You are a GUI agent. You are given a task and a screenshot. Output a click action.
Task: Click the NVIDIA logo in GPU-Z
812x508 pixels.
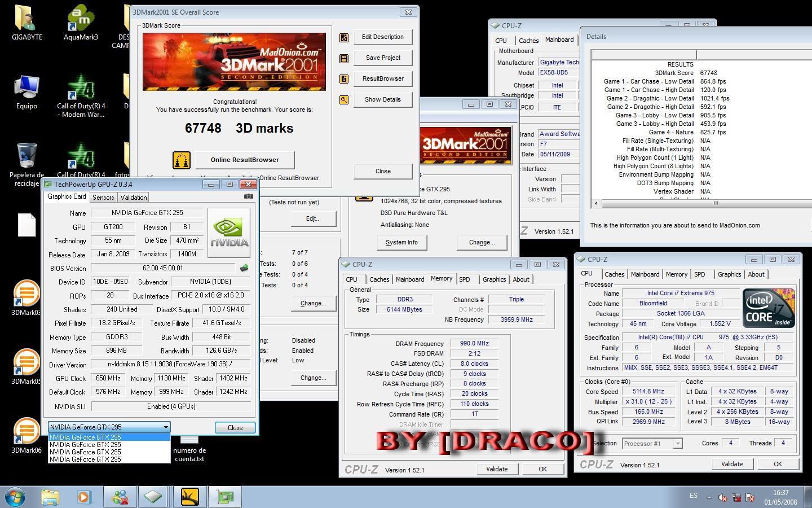(229, 233)
